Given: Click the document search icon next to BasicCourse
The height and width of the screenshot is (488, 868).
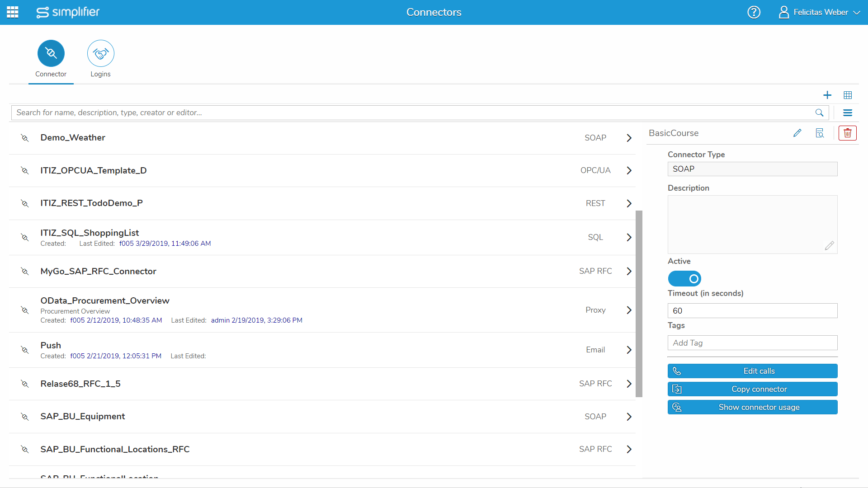Looking at the screenshot, I should [820, 133].
